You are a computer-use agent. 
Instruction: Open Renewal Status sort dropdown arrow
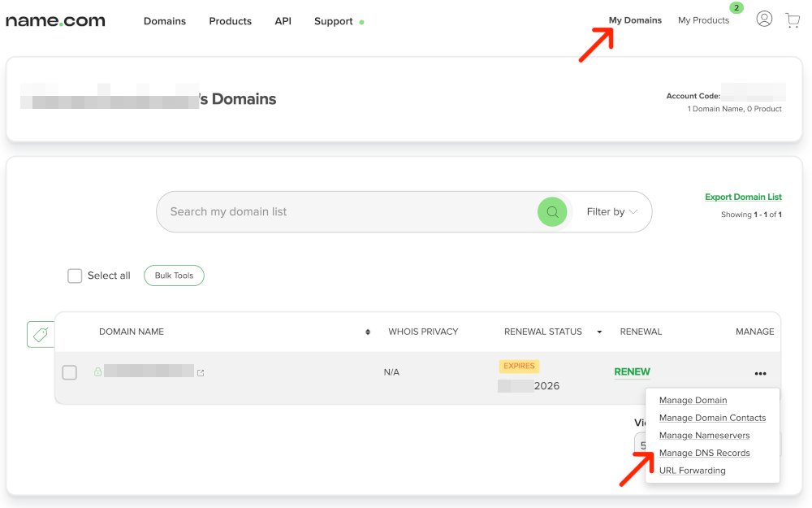tap(600, 332)
